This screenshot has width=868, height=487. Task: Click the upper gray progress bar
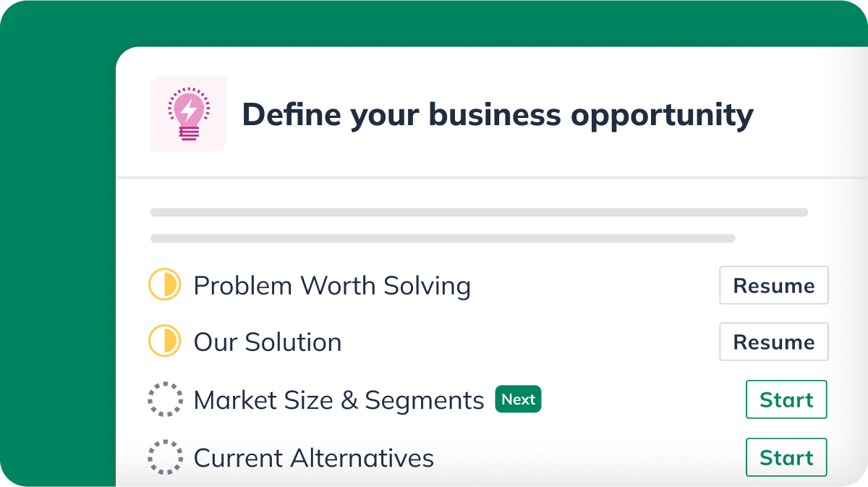click(479, 212)
